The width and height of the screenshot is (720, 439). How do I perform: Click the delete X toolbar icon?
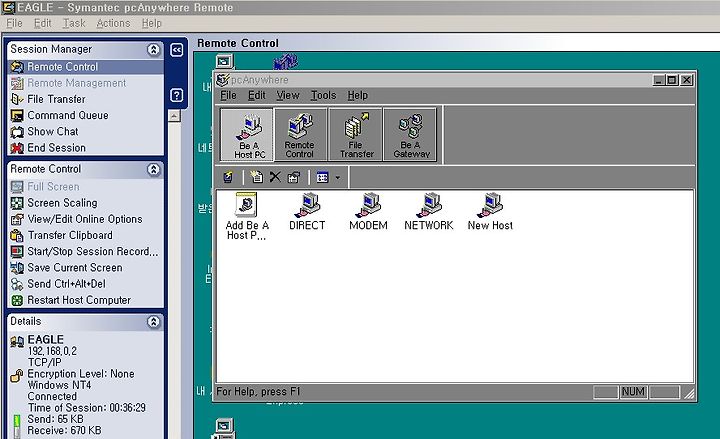point(275,177)
